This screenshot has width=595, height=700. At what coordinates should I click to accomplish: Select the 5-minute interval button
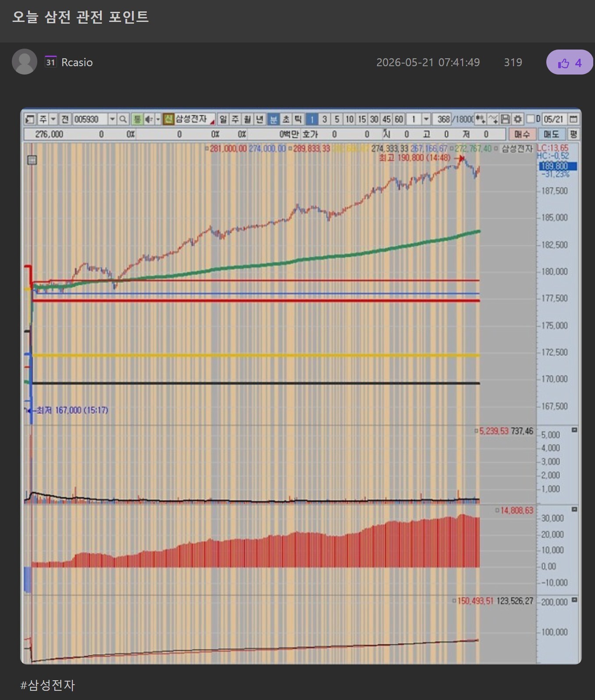[x=337, y=119]
